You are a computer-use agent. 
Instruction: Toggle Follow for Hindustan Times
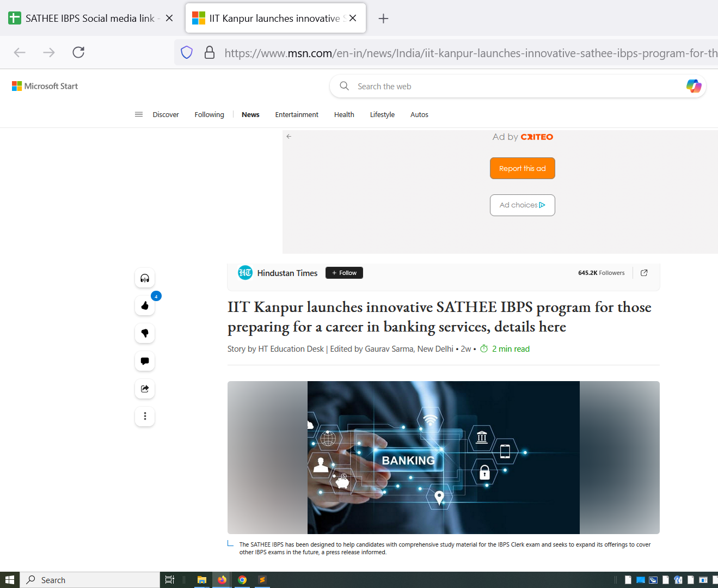point(344,273)
